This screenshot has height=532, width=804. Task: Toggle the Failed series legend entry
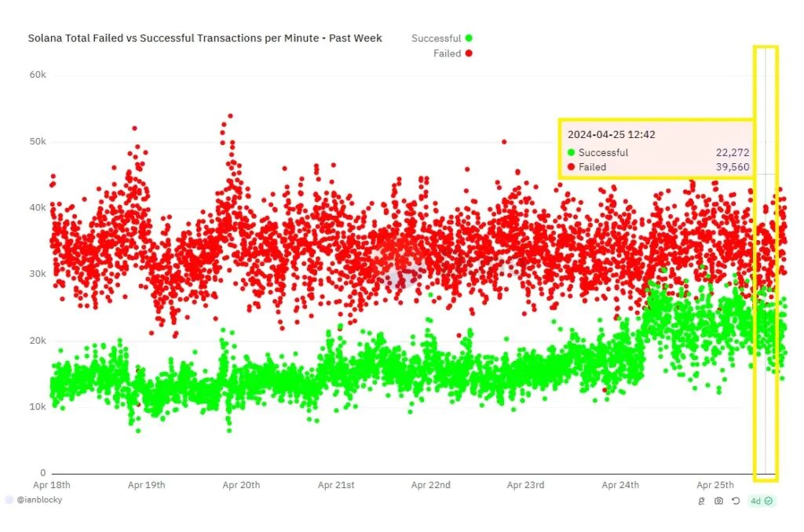(x=453, y=53)
